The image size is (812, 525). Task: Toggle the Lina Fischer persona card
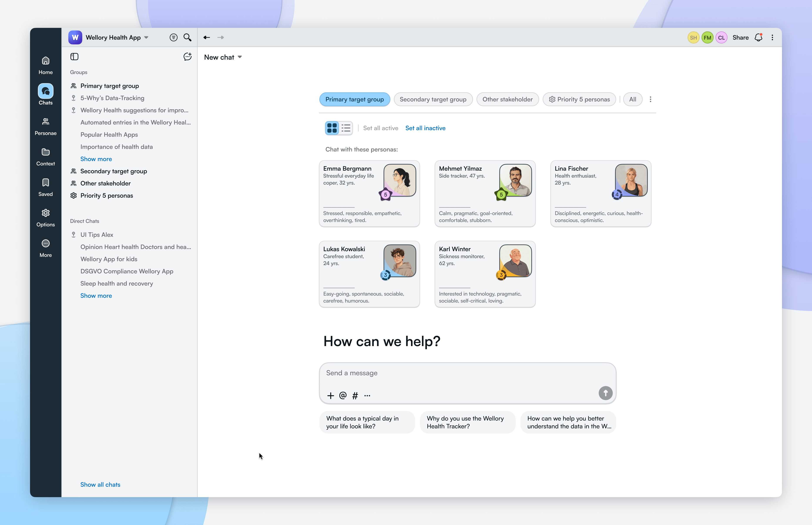601,194
